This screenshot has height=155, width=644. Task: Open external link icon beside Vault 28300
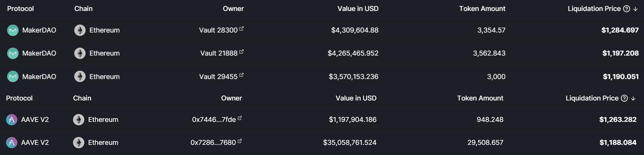[x=241, y=29]
